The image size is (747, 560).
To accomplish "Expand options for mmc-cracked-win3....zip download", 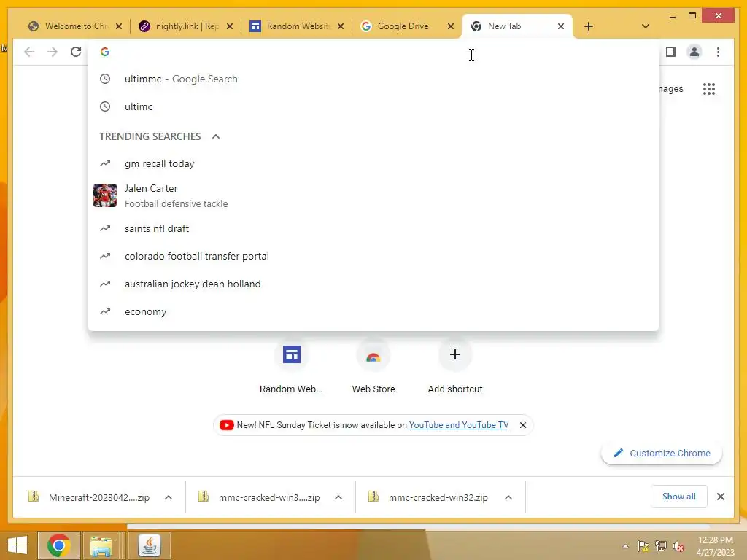I will pyautogui.click(x=338, y=497).
